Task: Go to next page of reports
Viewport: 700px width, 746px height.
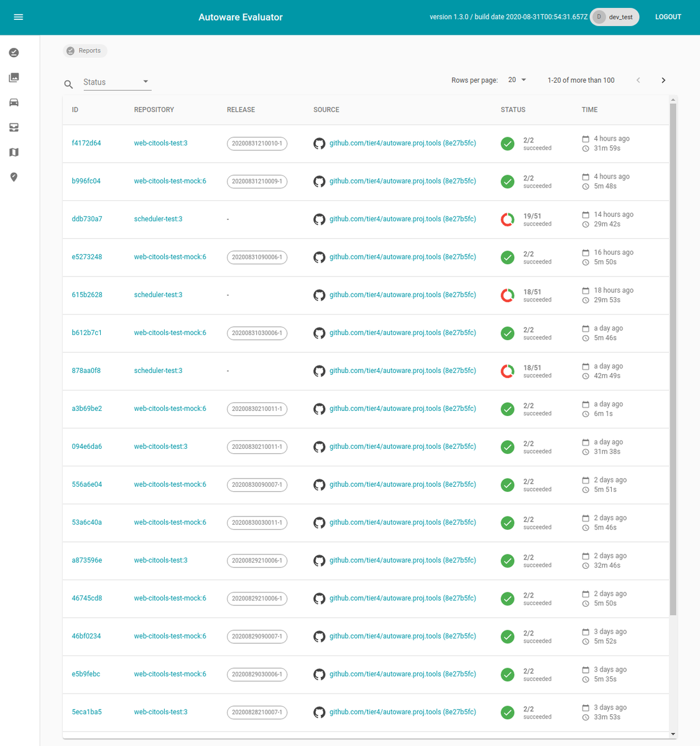Action: 663,80
